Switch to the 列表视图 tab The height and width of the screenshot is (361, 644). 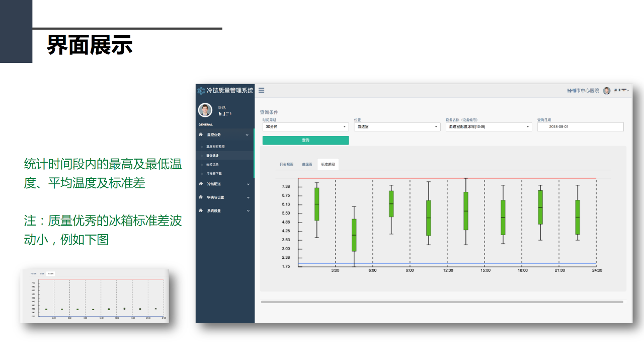click(286, 165)
